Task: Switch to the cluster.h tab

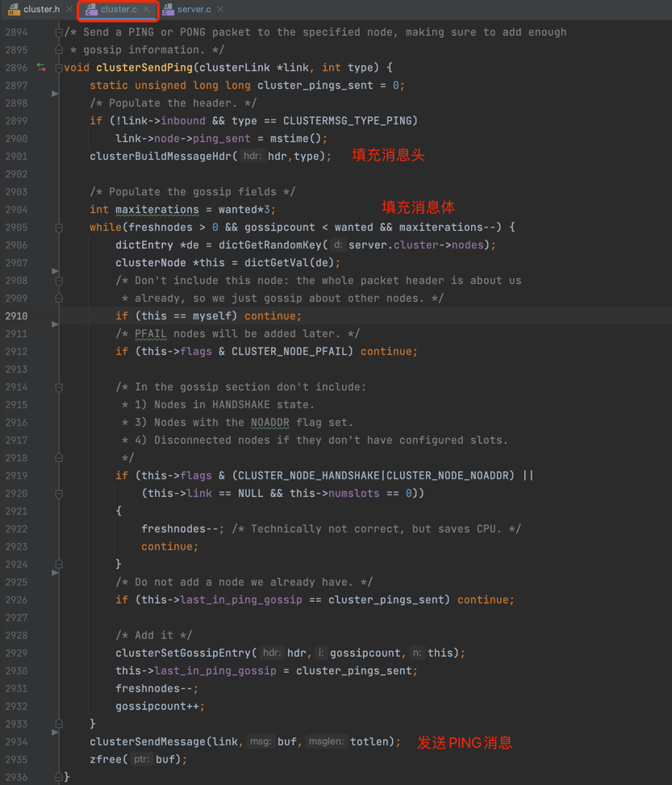Action: 41,9
